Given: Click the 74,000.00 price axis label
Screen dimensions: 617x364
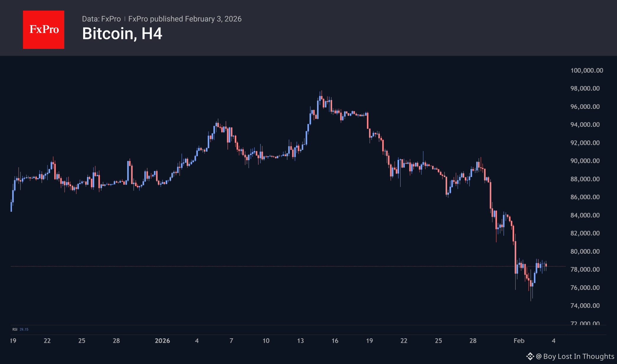Looking at the screenshot, I should pos(585,306).
